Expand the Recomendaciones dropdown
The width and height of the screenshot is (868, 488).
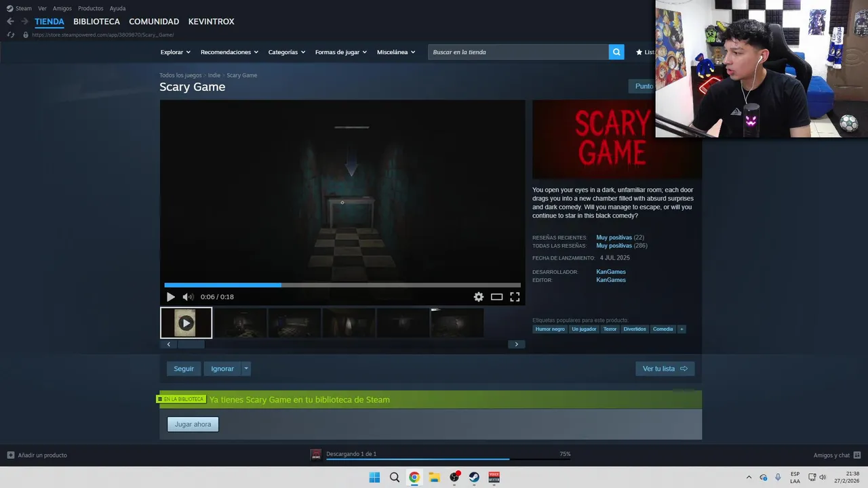[229, 52]
